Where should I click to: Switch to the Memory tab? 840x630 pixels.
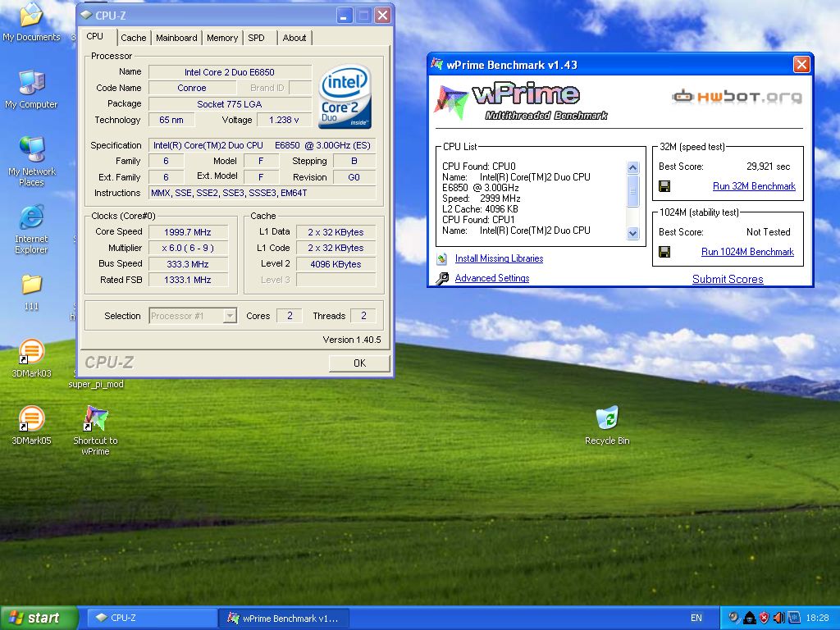(x=221, y=38)
